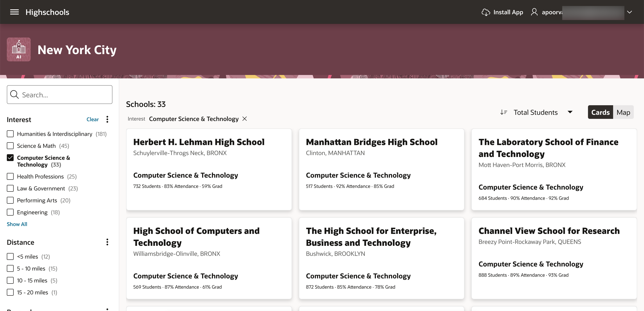Enable the under 5 miles distance filter
644x311 pixels.
coord(10,256)
